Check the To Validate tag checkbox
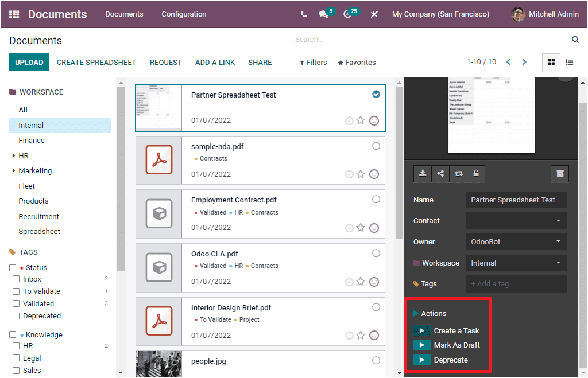588x378 pixels. [x=16, y=291]
